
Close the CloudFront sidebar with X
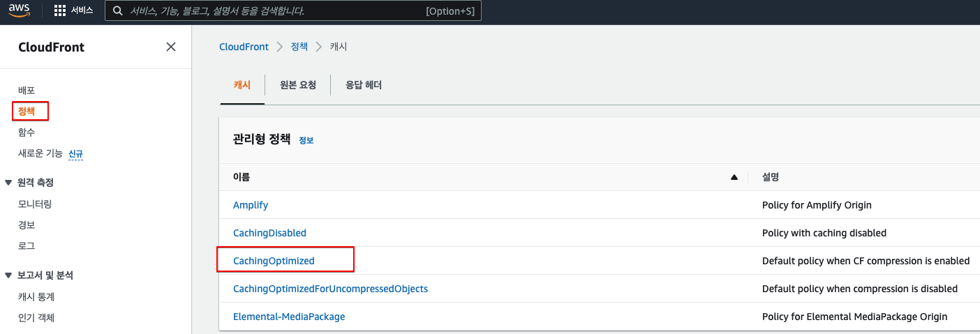pos(171,47)
